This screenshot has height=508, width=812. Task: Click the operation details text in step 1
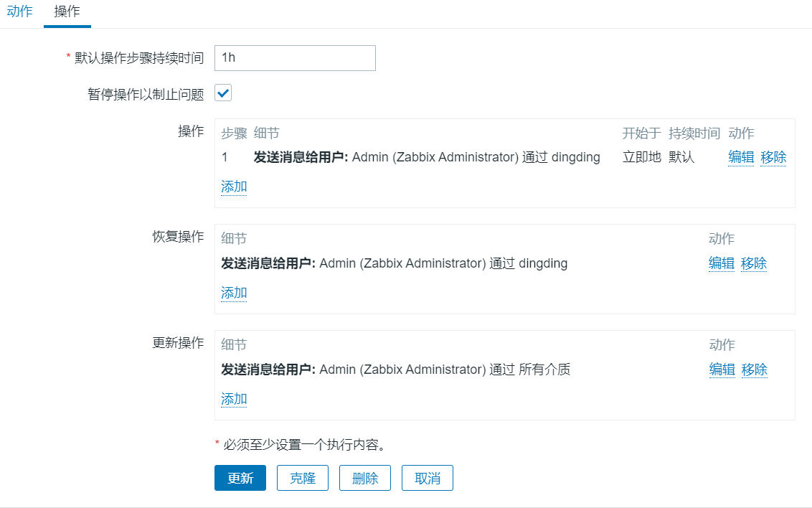(x=427, y=157)
